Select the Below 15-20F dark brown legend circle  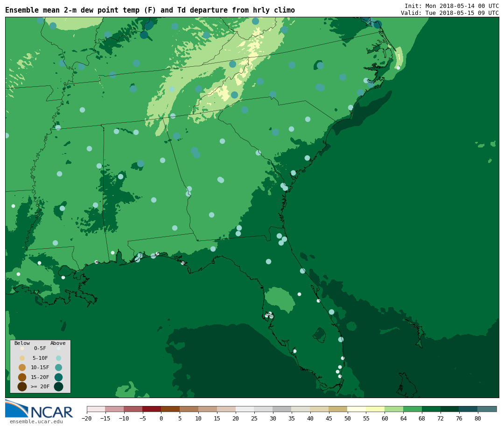pyautogui.click(x=22, y=377)
